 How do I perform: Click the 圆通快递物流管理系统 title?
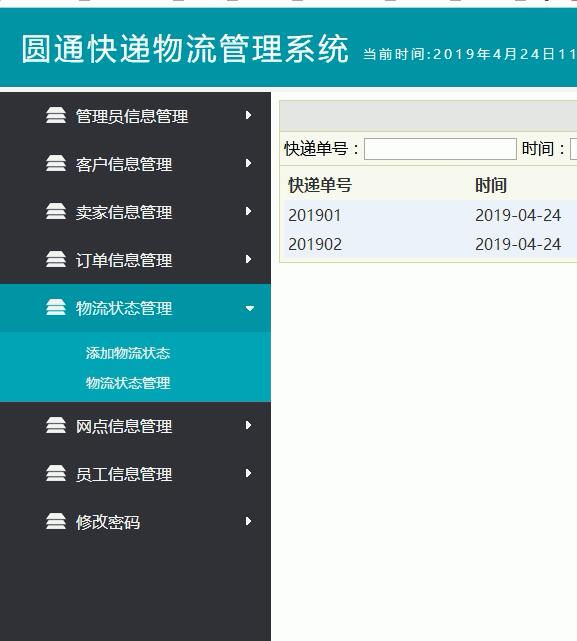click(x=185, y=49)
